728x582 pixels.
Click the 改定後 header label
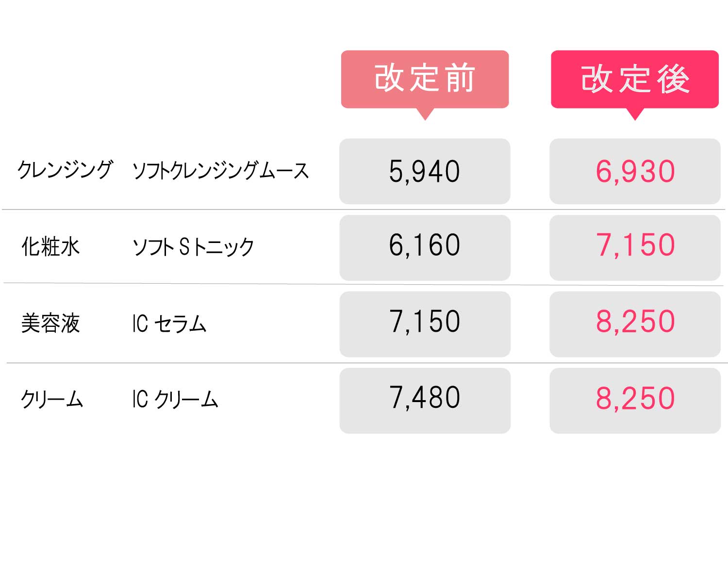[x=635, y=79]
